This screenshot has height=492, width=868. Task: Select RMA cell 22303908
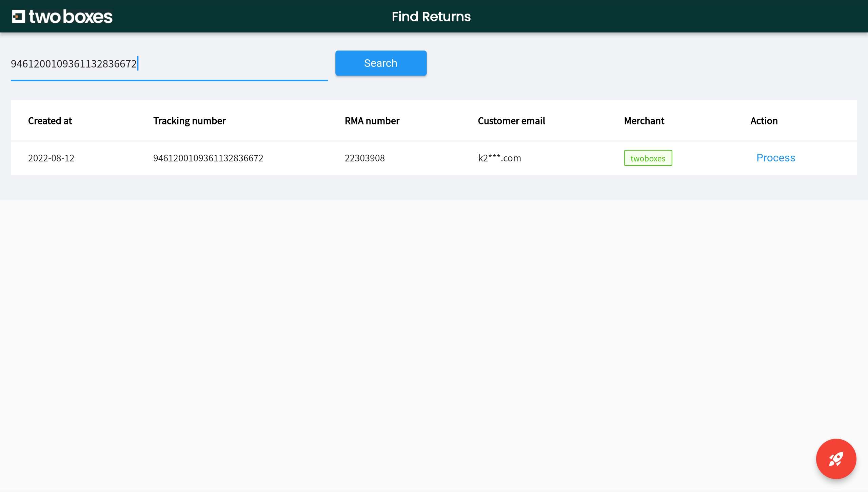pyautogui.click(x=364, y=158)
